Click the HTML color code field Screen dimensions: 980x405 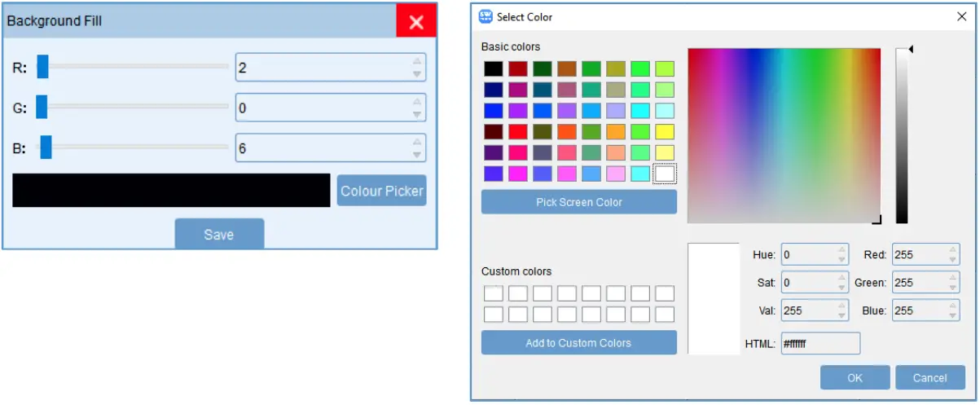(x=820, y=343)
